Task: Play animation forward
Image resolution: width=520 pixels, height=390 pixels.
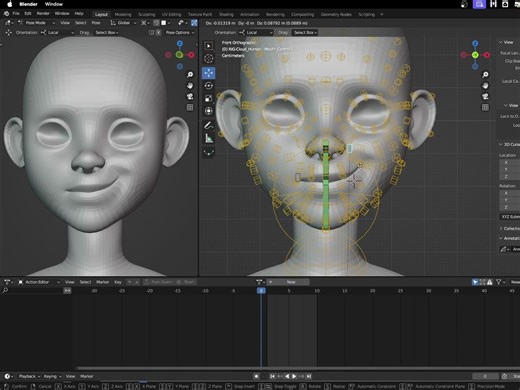Action: pos(294,376)
